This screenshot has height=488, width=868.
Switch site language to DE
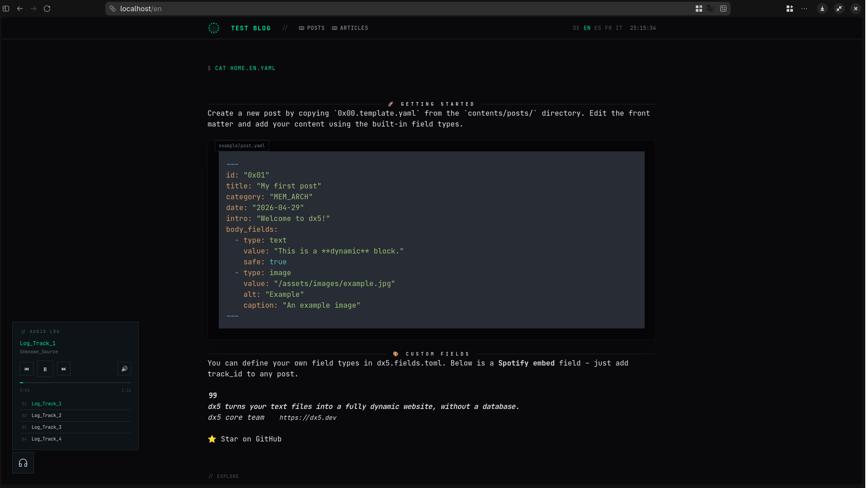[576, 28]
